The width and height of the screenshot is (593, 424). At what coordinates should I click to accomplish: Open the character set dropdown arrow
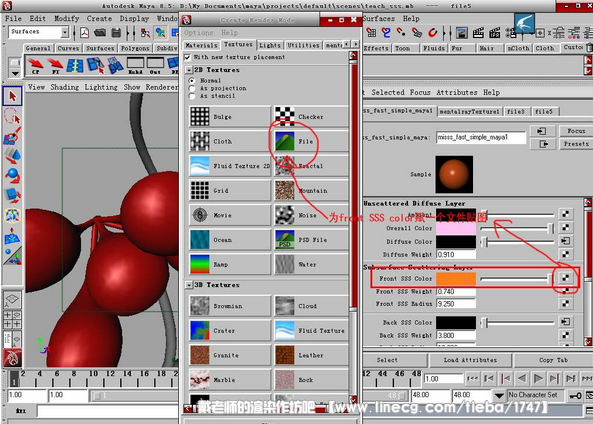click(x=499, y=396)
